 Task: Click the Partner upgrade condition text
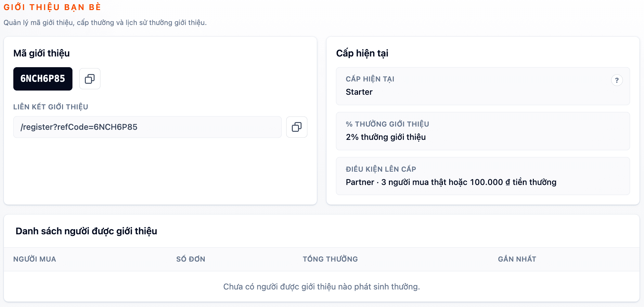[x=451, y=182]
